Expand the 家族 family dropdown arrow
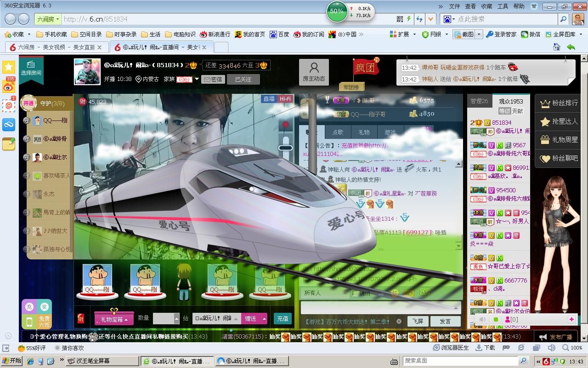The height and width of the screenshot is (368, 588). click(197, 79)
